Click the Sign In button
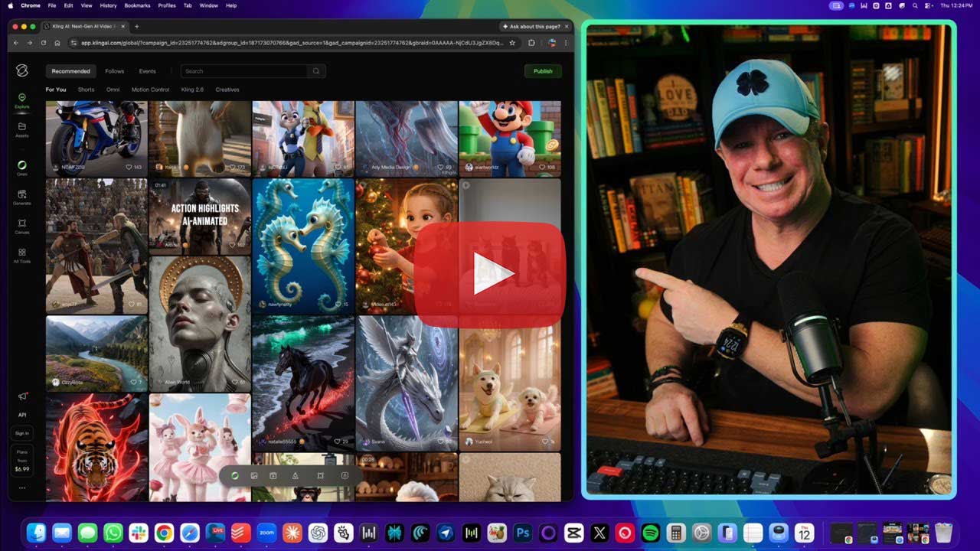Viewport: 980px width, 551px height. (x=22, y=433)
